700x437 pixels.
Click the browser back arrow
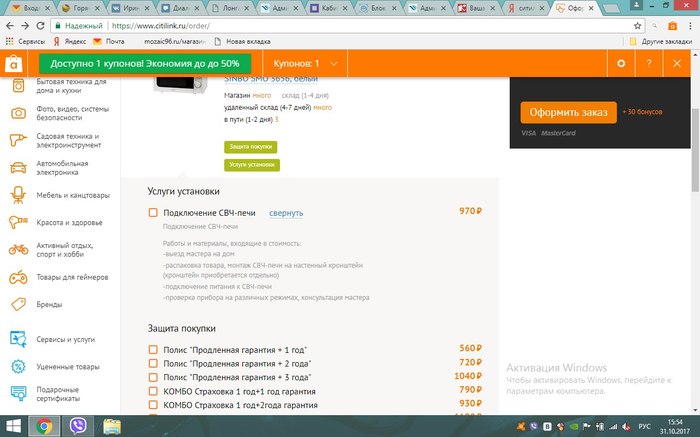pos(10,26)
